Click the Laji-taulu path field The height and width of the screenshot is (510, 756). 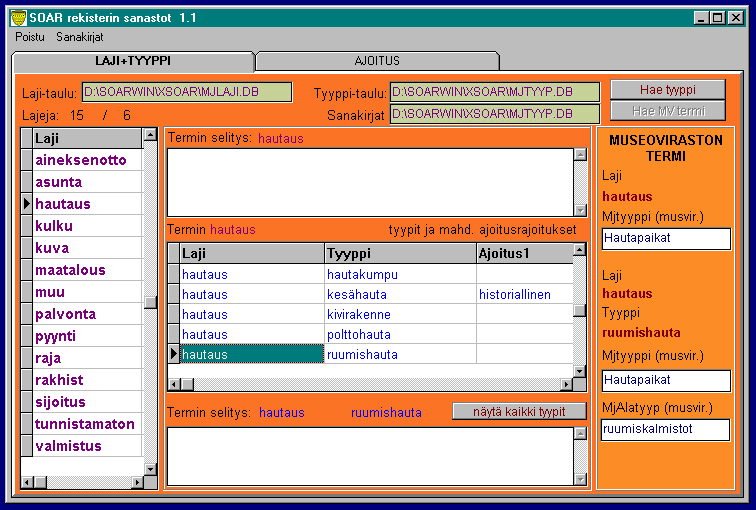point(187,92)
